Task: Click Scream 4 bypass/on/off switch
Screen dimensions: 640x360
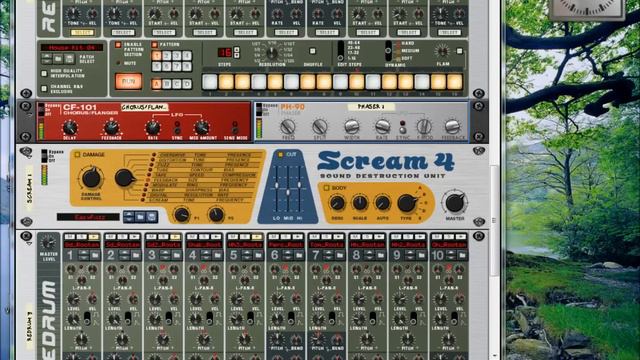Action: point(44,156)
